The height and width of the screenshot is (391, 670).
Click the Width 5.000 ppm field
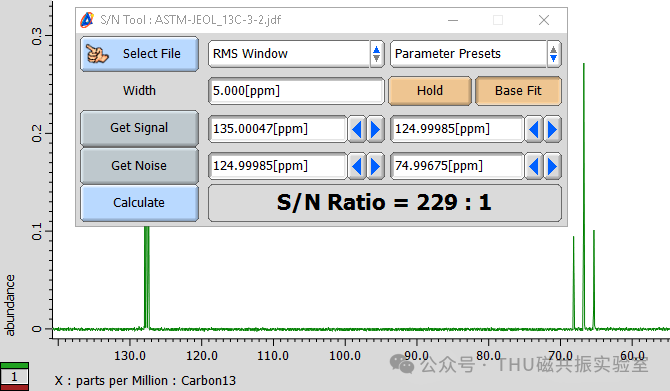coord(296,91)
